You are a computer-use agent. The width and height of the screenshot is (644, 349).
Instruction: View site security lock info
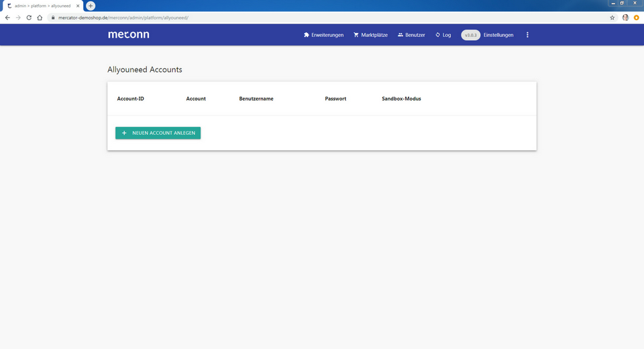[53, 17]
